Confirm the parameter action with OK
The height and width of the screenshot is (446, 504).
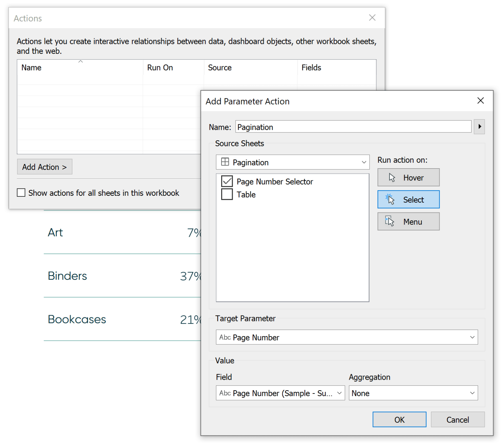click(399, 419)
